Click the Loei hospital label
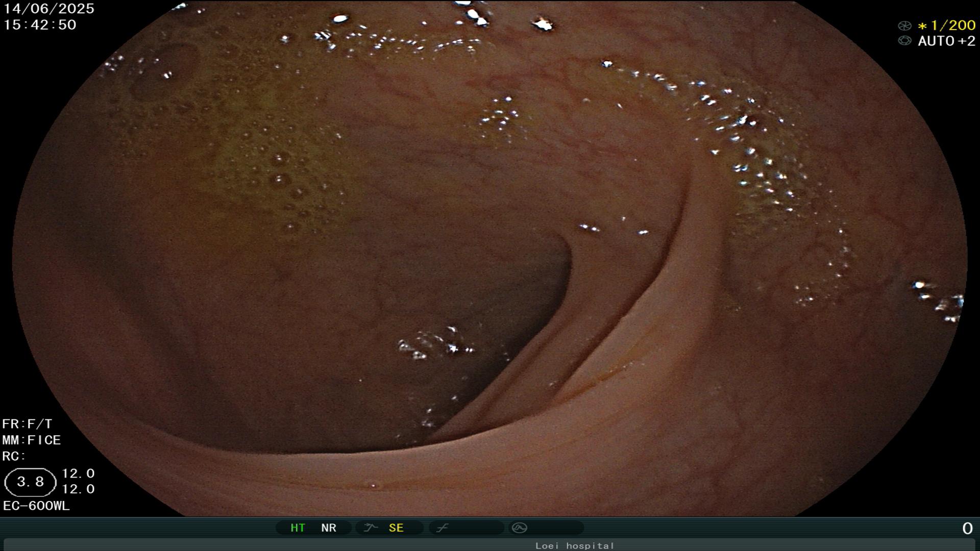 575,545
